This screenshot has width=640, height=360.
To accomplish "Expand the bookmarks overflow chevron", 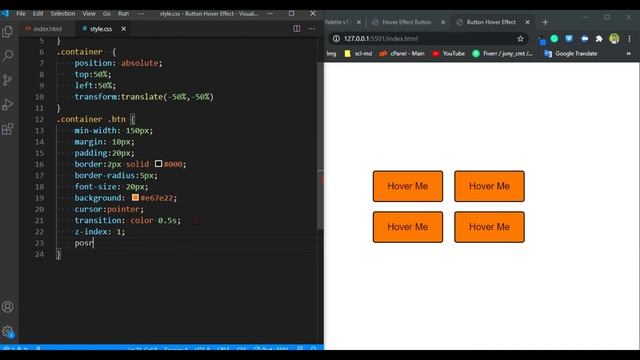I will (629, 53).
